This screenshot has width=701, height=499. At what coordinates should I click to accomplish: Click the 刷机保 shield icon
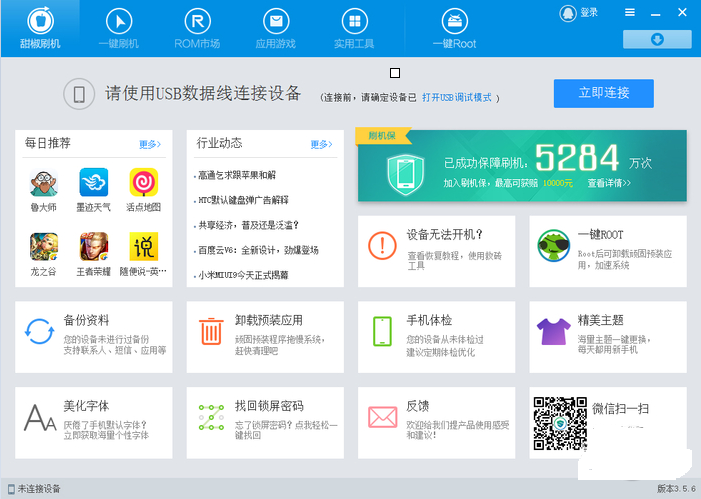pyautogui.click(x=405, y=173)
